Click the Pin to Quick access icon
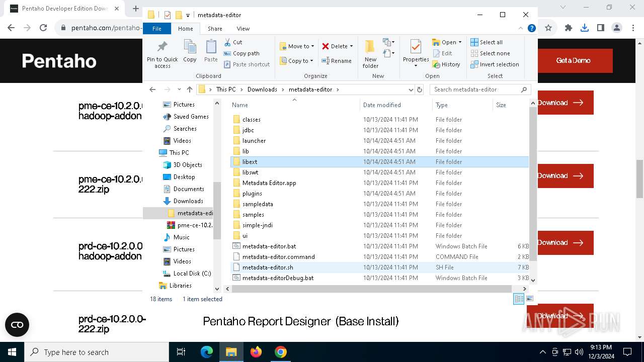The height and width of the screenshot is (362, 644). tap(162, 54)
